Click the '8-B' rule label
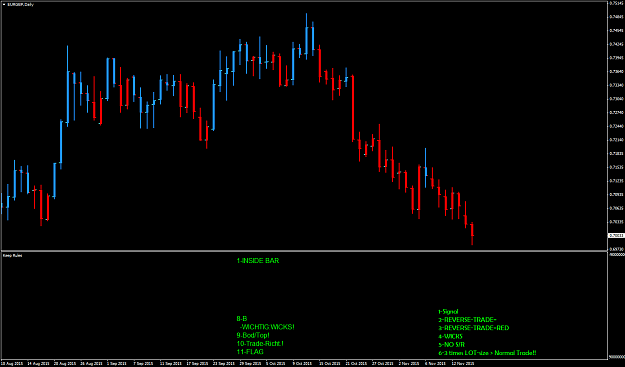This screenshot has width=625, height=367. click(242, 319)
